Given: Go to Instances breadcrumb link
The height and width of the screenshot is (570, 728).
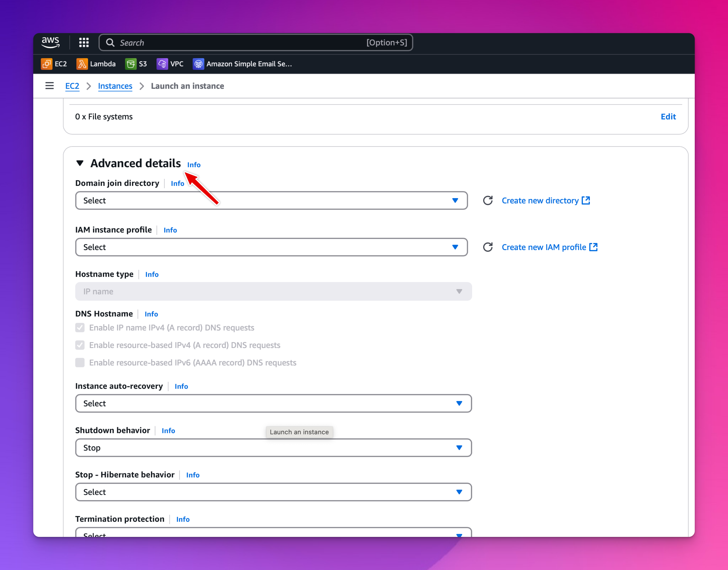Looking at the screenshot, I should point(115,86).
